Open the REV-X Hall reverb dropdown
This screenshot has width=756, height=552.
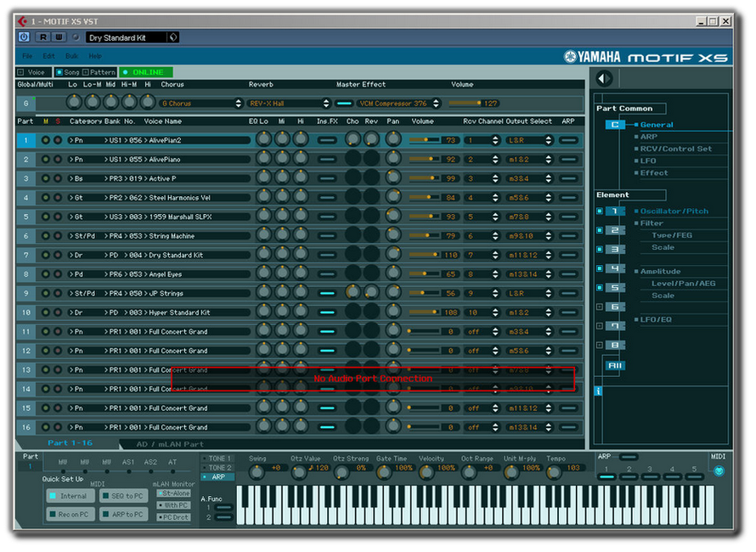[x=289, y=104]
